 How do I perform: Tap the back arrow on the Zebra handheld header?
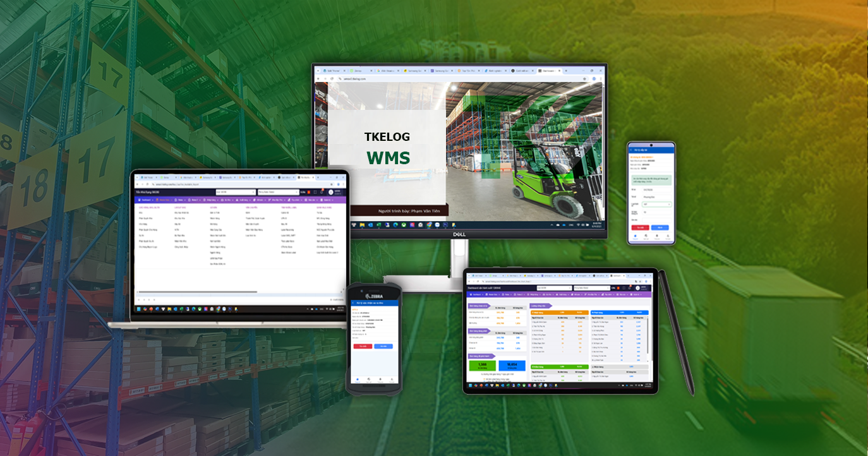(x=353, y=303)
